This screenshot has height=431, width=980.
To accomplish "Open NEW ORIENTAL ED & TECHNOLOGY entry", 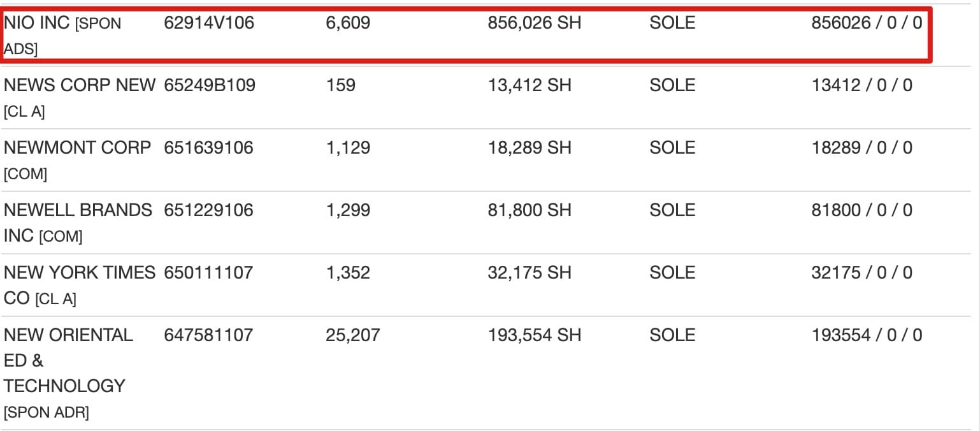I will (x=68, y=335).
